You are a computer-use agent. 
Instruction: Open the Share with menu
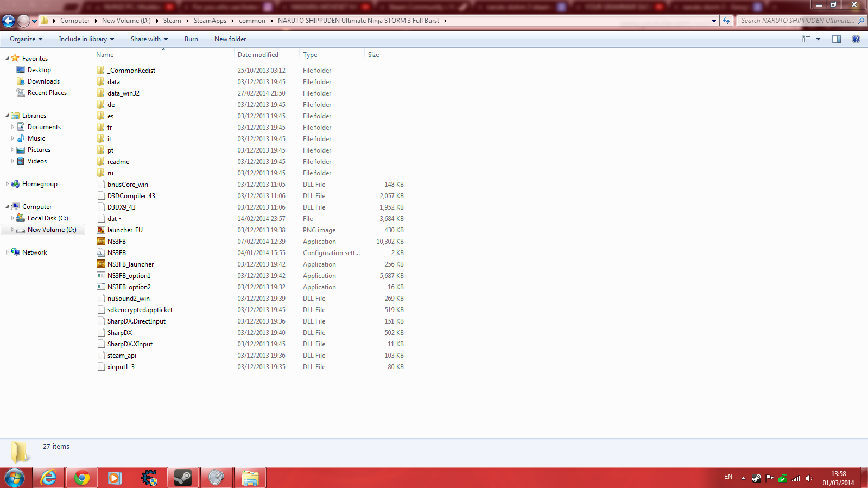pyautogui.click(x=149, y=39)
